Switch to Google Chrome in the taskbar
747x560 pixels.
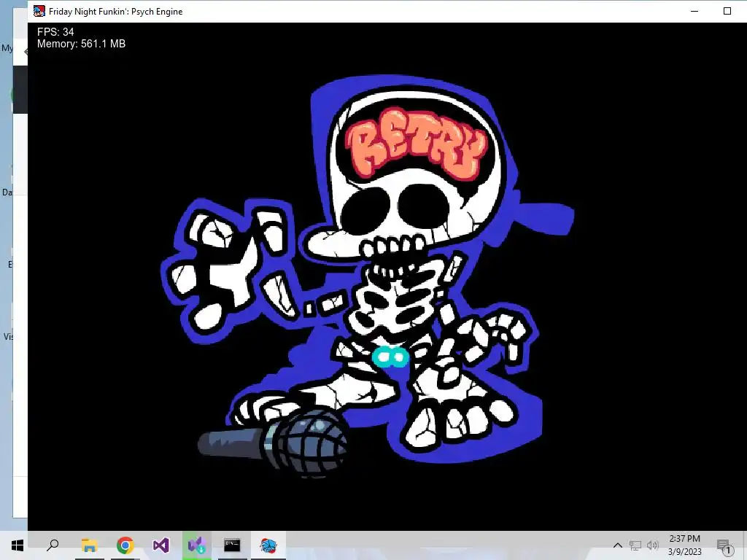[125, 545]
